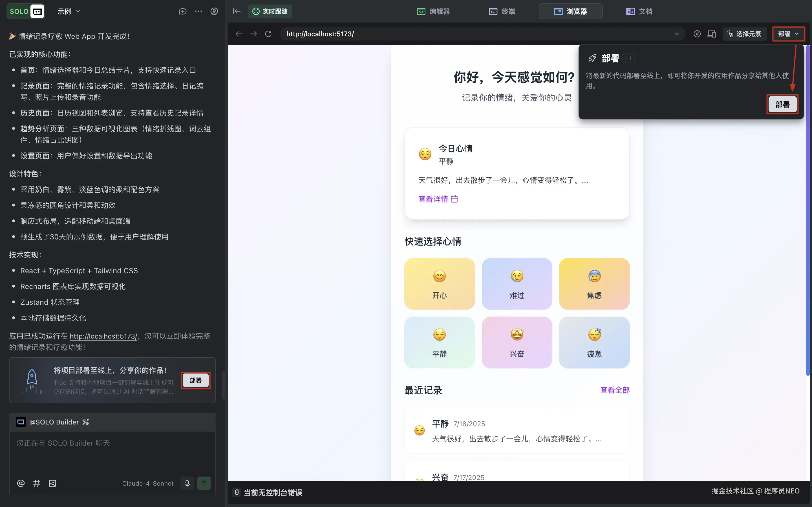Navigate back in the browser
This screenshot has height=507, width=812.
239,34
